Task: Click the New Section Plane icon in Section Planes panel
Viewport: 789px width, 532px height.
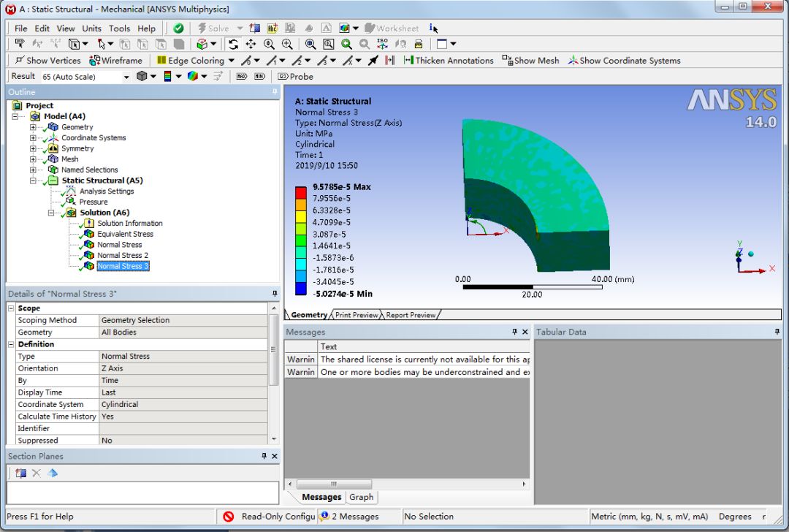Action: [x=20, y=473]
